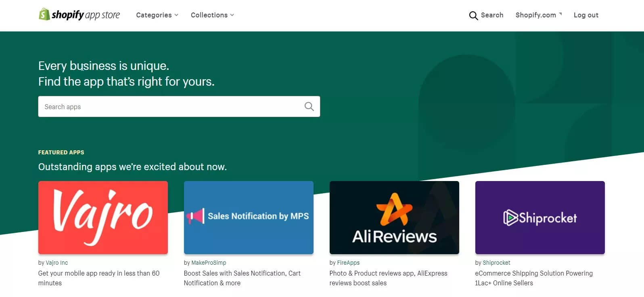Click 'Outstanding apps we're excited about now.' text
644x297 pixels.
tap(132, 167)
